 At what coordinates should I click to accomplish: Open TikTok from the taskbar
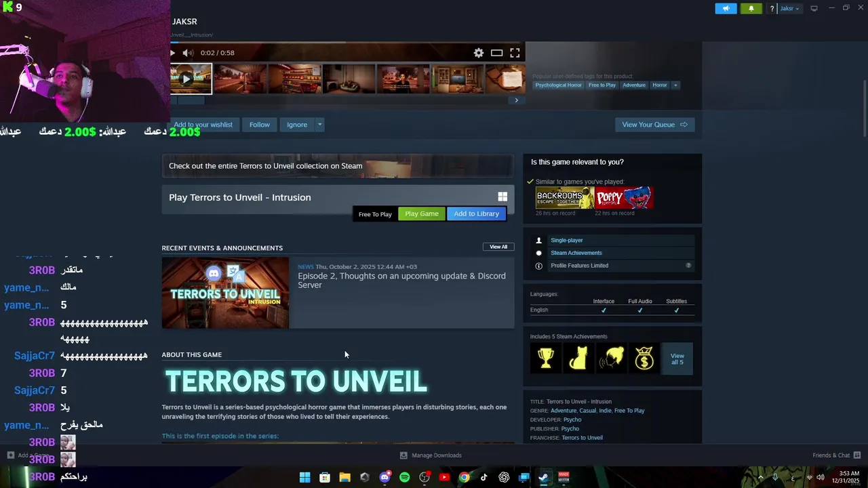pyautogui.click(x=484, y=477)
